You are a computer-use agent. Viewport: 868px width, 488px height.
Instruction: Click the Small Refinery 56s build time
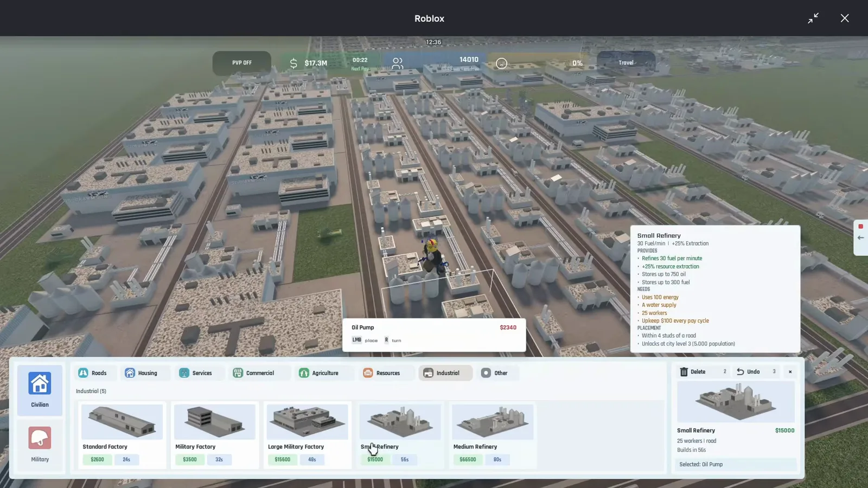[405, 459]
